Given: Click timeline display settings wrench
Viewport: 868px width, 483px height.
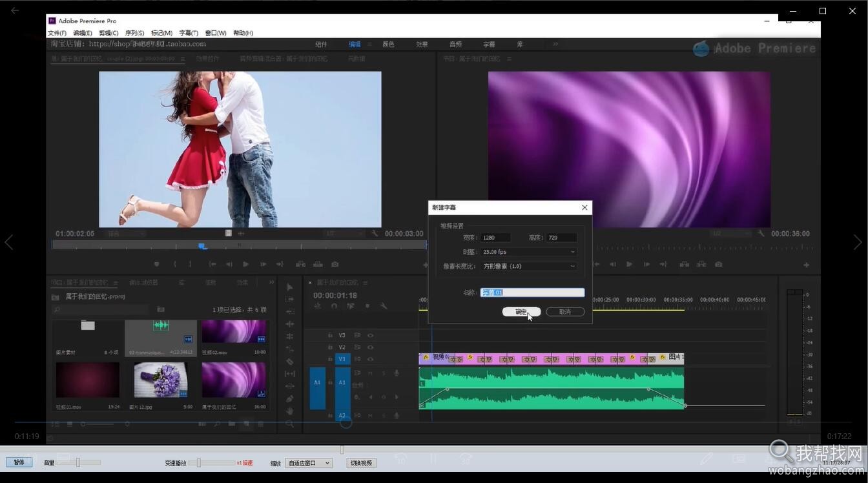Looking at the screenshot, I should (384, 306).
